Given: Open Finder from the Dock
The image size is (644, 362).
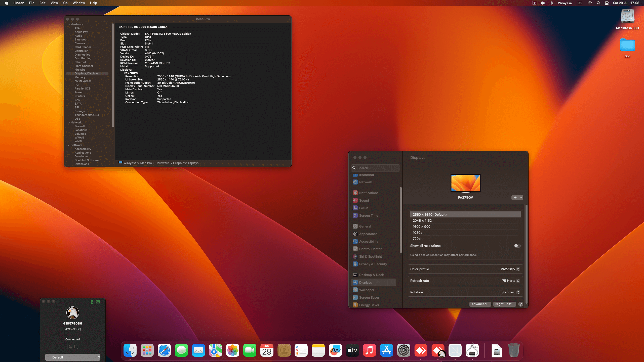Looking at the screenshot, I should (x=130, y=350).
